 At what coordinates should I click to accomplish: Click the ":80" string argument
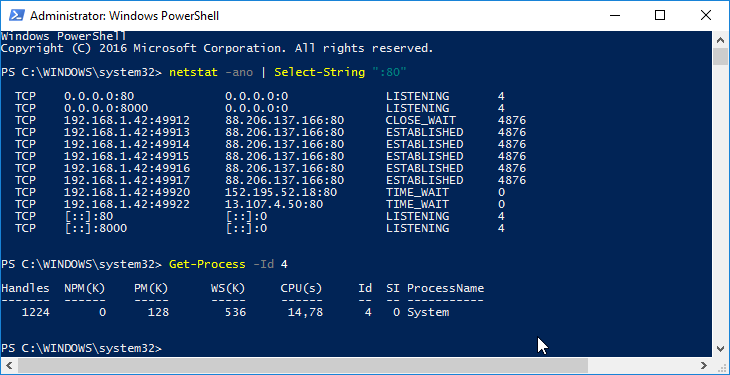click(390, 72)
